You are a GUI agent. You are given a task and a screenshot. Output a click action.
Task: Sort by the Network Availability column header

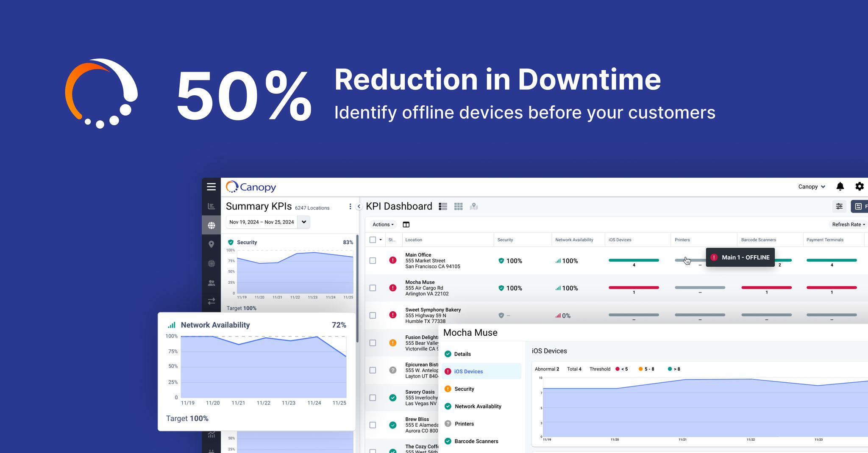point(574,240)
